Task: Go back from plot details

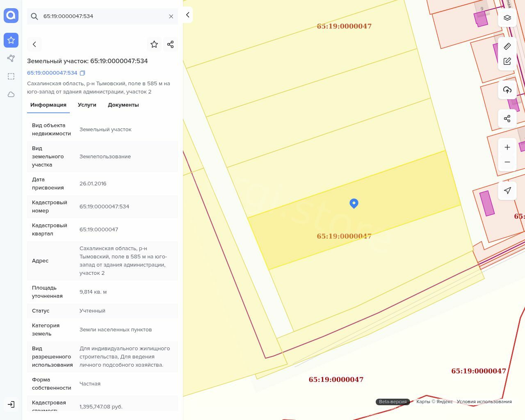Action: tap(34, 44)
